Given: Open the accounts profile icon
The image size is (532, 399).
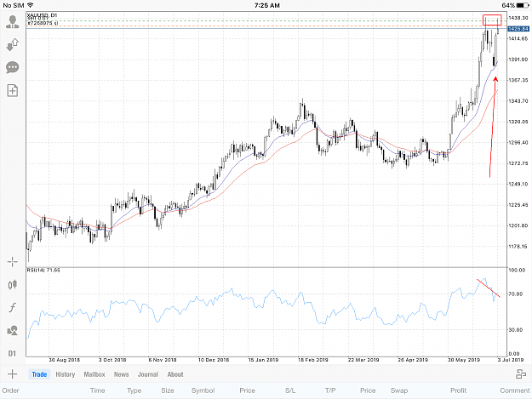Looking at the screenshot, I should (x=13, y=22).
